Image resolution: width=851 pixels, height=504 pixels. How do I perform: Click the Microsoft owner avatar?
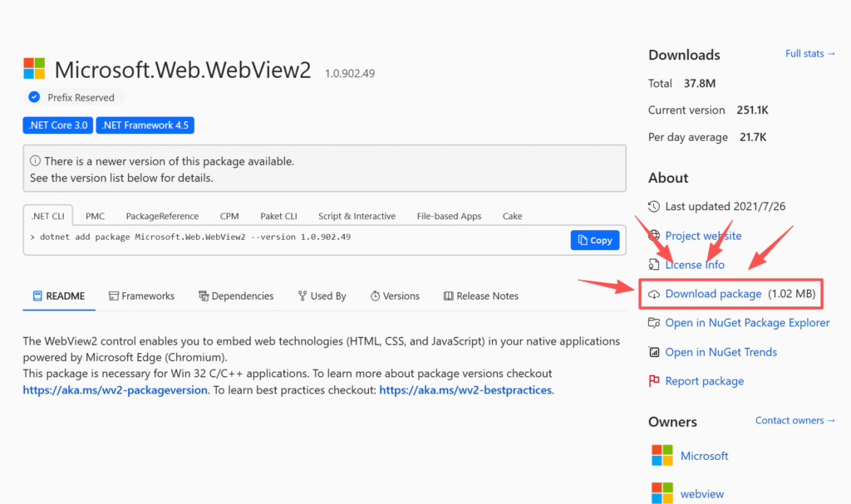click(x=662, y=455)
